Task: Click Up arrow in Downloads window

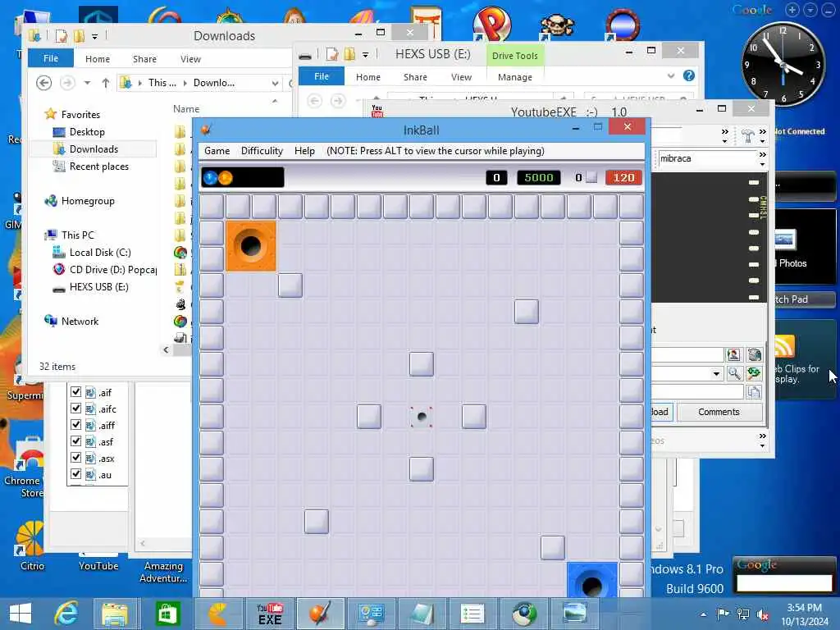Action: (106, 83)
